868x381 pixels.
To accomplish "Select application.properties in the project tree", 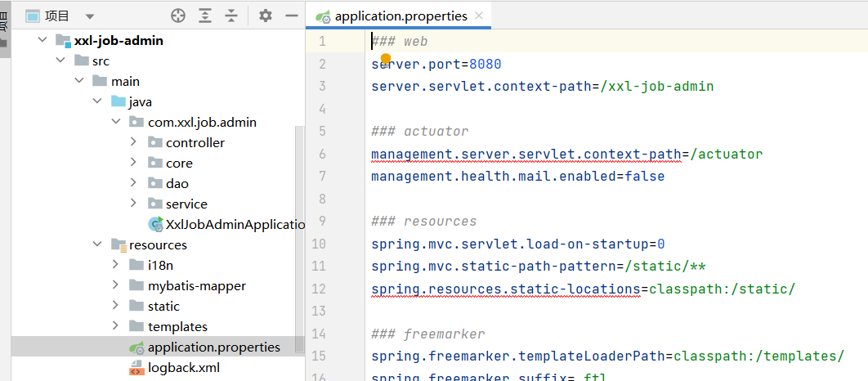I will point(213,347).
